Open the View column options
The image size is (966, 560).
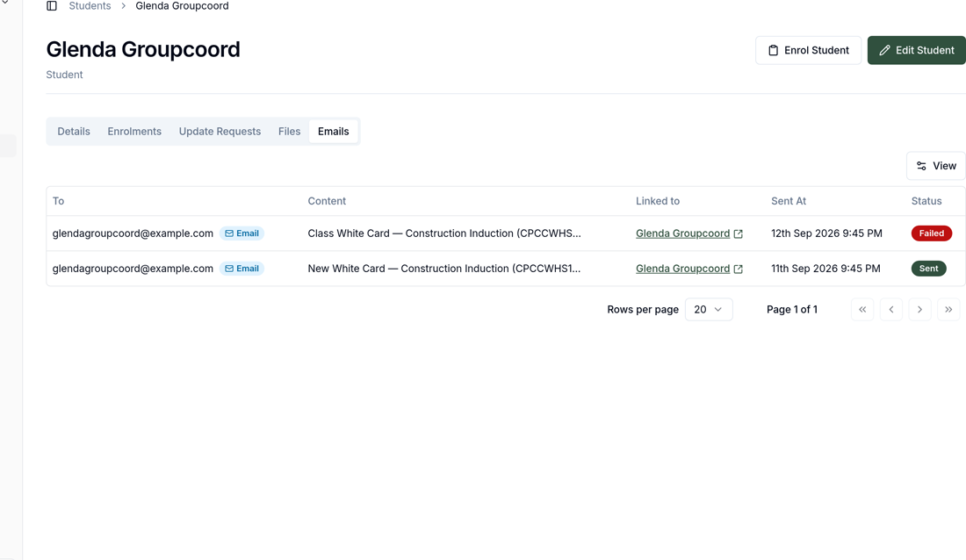[936, 166]
